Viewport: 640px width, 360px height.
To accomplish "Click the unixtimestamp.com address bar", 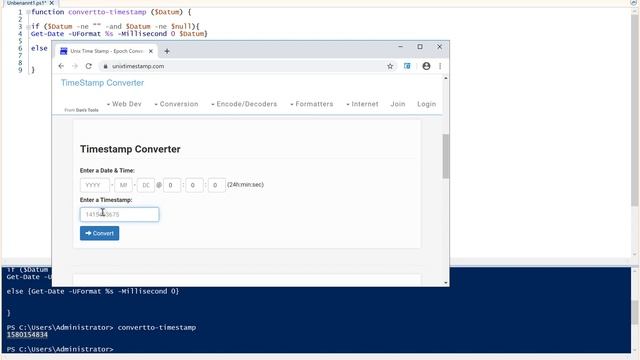I will pyautogui.click(x=245, y=66).
